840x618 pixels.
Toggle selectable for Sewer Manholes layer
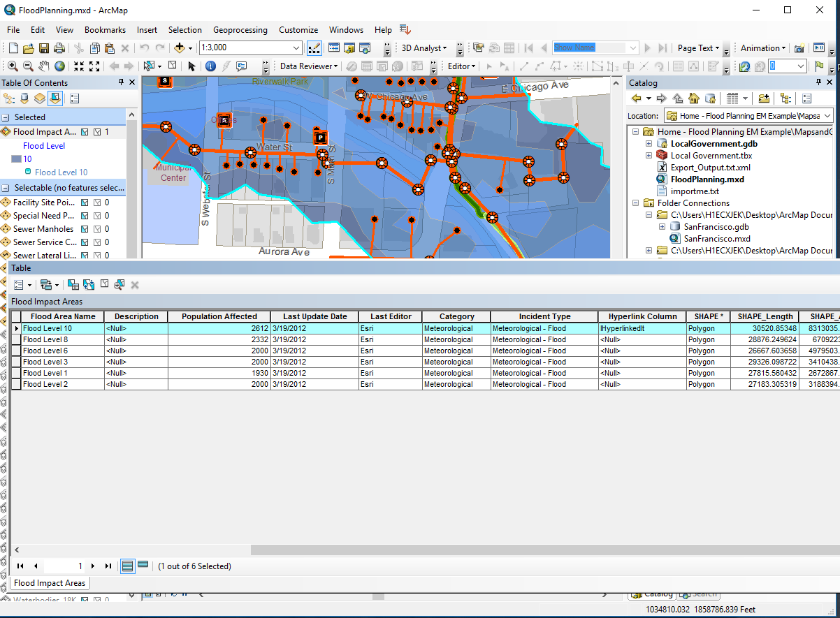click(85, 229)
